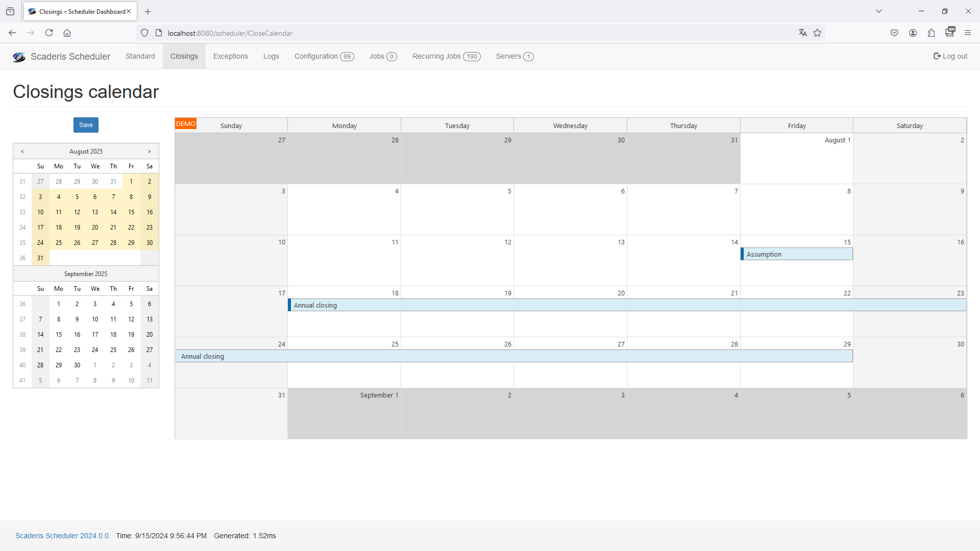Toggle August 20 in the mini calendar
Image resolution: width=980 pixels, height=551 pixels.
pyautogui.click(x=95, y=228)
